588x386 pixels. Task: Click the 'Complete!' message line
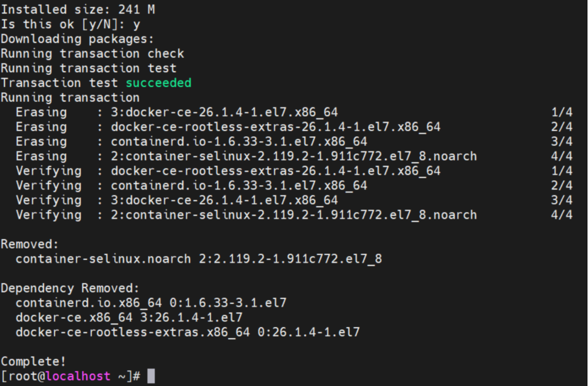click(x=33, y=361)
